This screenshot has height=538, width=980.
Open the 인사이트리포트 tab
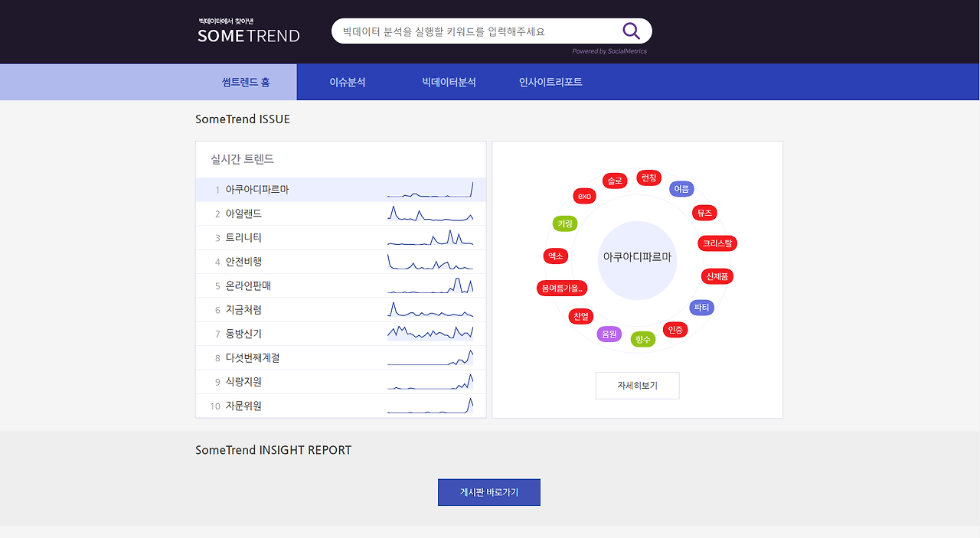[550, 82]
